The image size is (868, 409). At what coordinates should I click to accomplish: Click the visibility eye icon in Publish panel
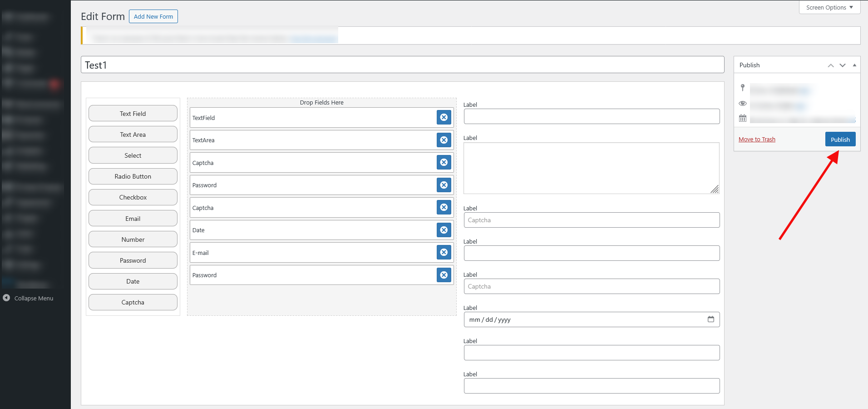coord(743,104)
